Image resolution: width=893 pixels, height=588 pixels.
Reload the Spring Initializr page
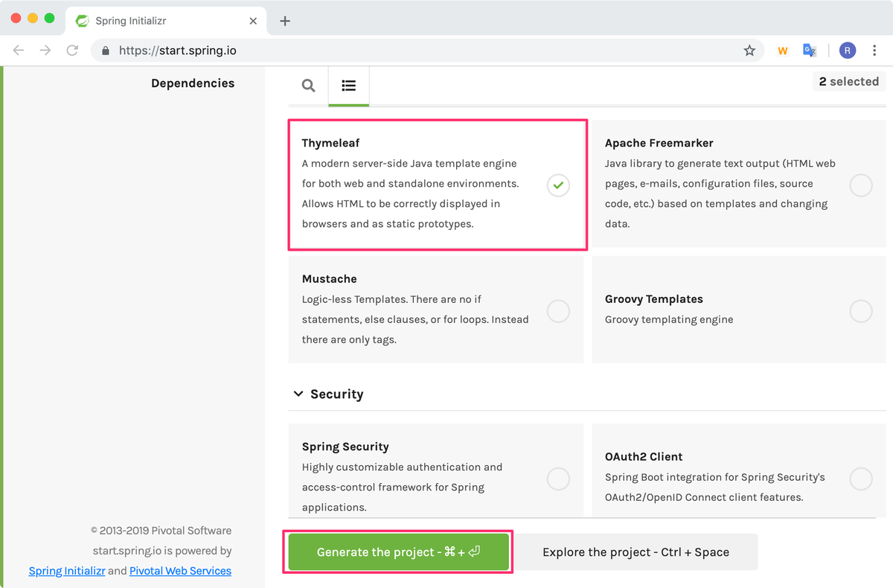click(x=72, y=51)
